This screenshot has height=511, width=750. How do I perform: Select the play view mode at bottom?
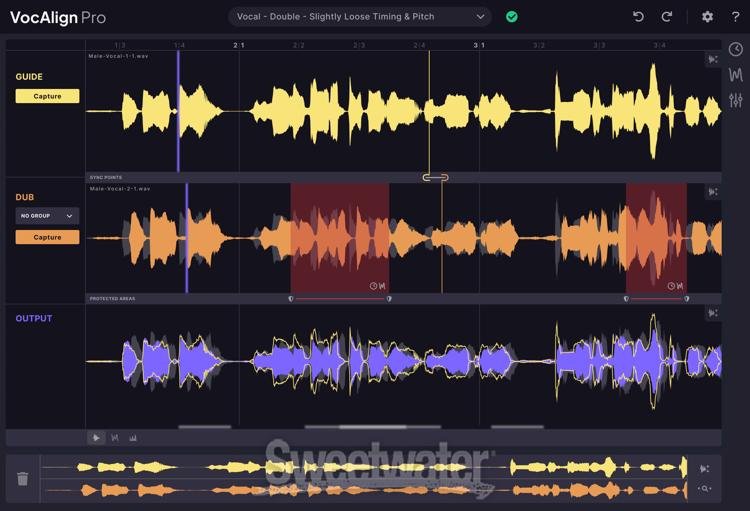(x=96, y=437)
